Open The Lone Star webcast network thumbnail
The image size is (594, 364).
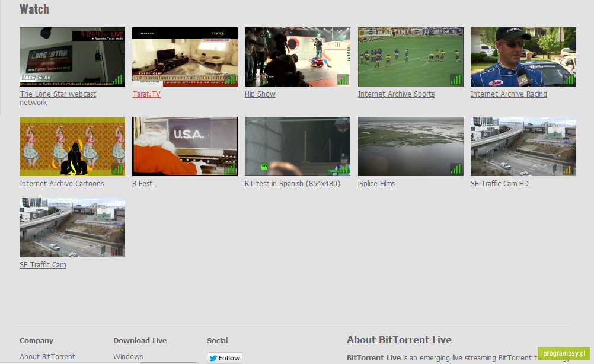[x=72, y=57]
